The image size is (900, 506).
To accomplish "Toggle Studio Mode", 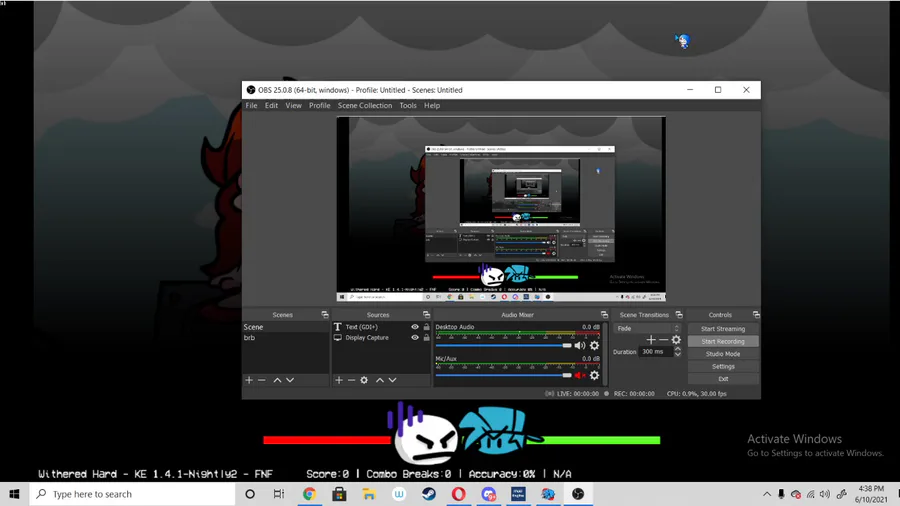I will pos(723,354).
